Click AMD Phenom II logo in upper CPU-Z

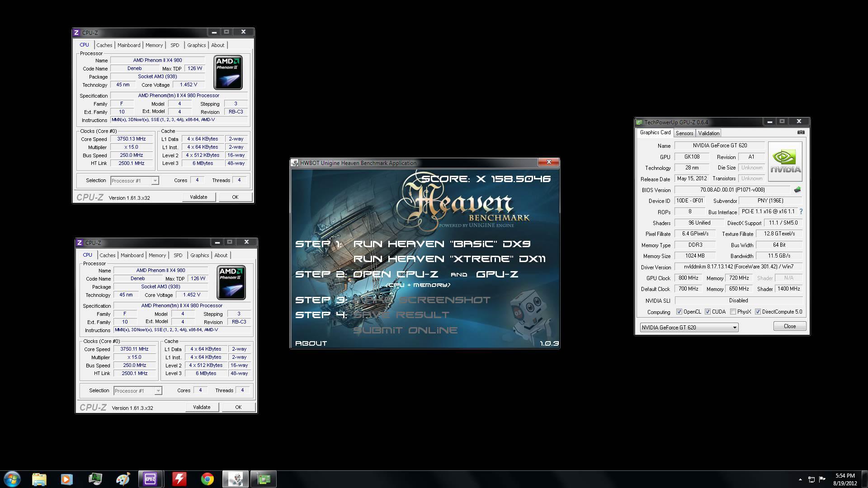click(228, 72)
